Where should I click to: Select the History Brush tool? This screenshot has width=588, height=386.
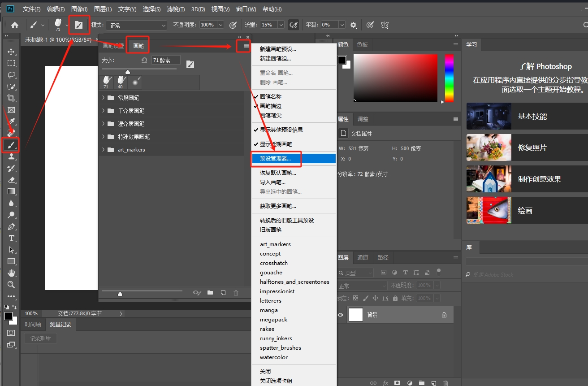tap(11, 168)
